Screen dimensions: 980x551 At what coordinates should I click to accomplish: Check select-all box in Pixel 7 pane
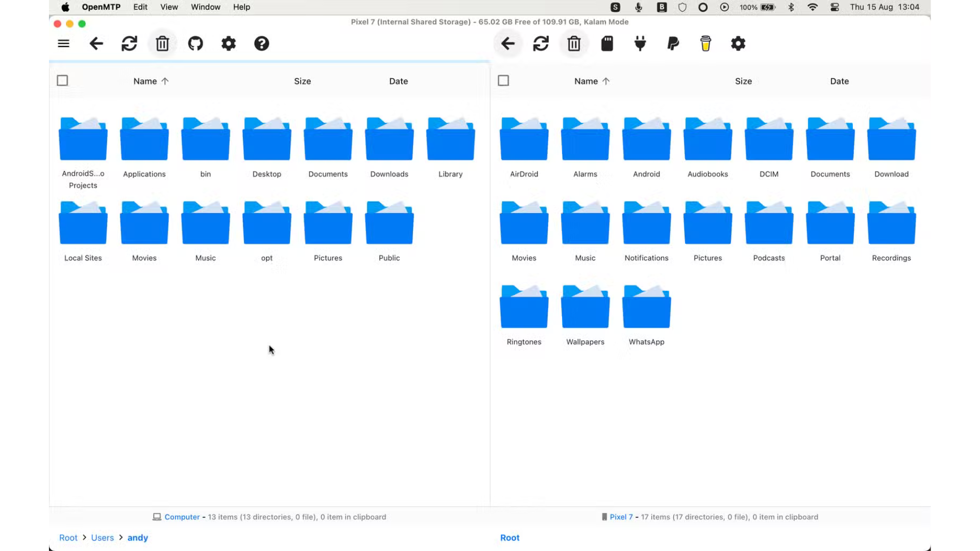pos(503,81)
